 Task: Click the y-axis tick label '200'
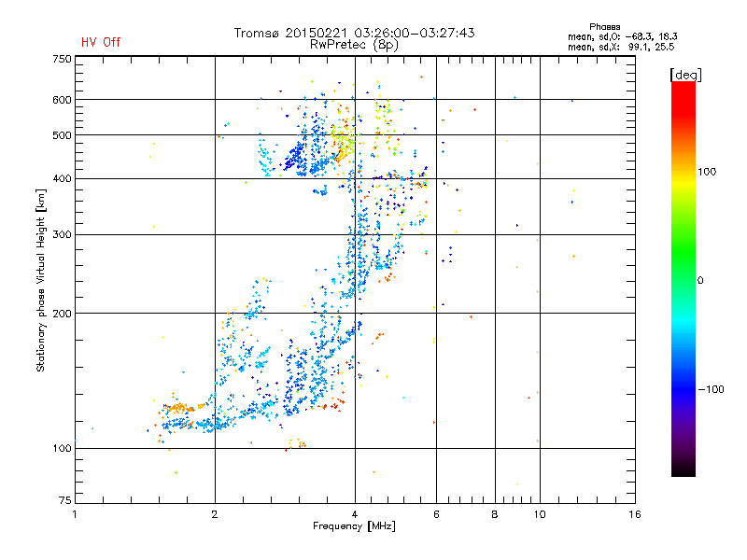62,314
